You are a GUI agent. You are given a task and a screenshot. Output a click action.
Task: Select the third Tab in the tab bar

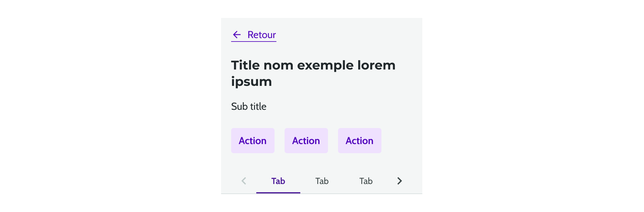pyautogui.click(x=366, y=181)
